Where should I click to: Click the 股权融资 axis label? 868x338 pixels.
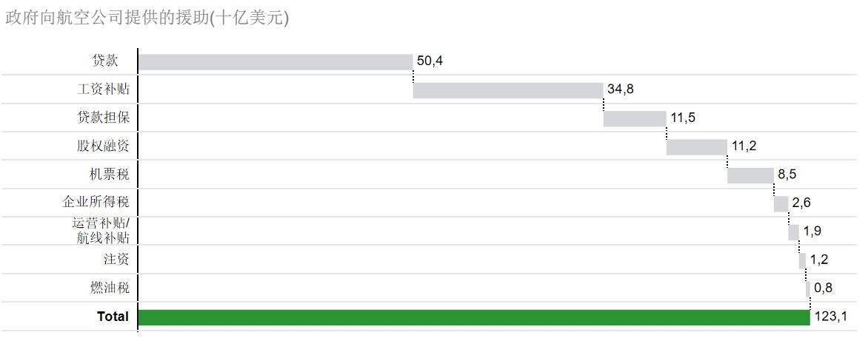coord(103,146)
